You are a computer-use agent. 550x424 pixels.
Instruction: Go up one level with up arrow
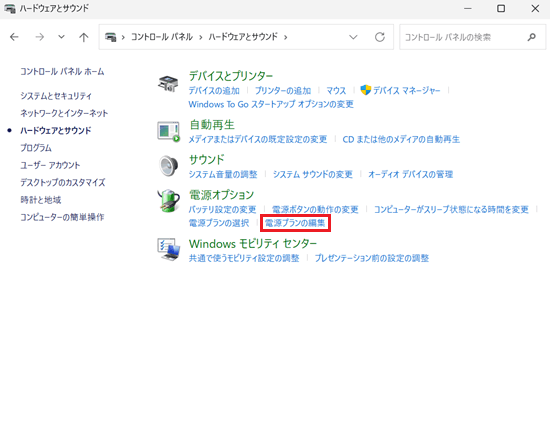83,37
